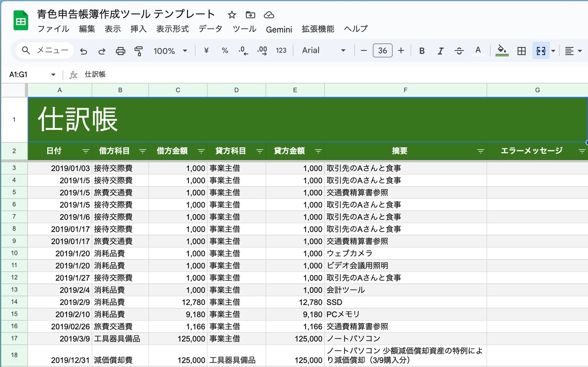Screen dimensions: 588x367
Task: Select the 9,180 debit amount cell
Action: [x=178, y=315]
